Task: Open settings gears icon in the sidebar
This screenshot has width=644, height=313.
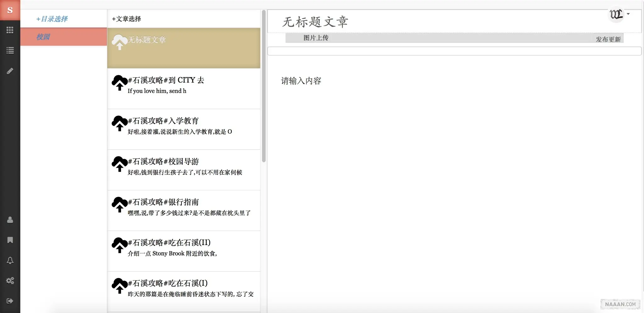Action: [x=10, y=281]
